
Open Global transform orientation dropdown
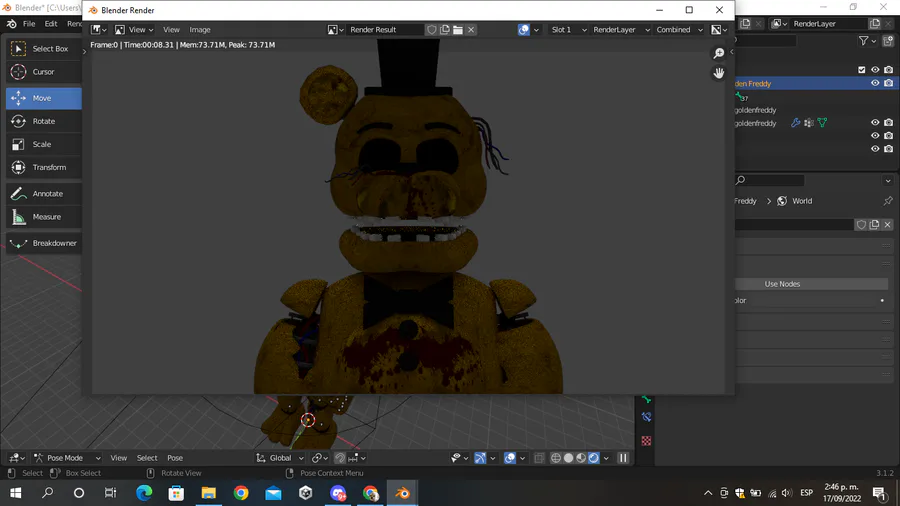[280, 458]
